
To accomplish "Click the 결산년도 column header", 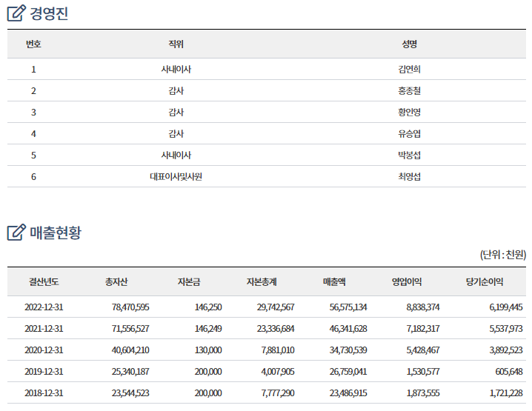I will coord(44,282).
